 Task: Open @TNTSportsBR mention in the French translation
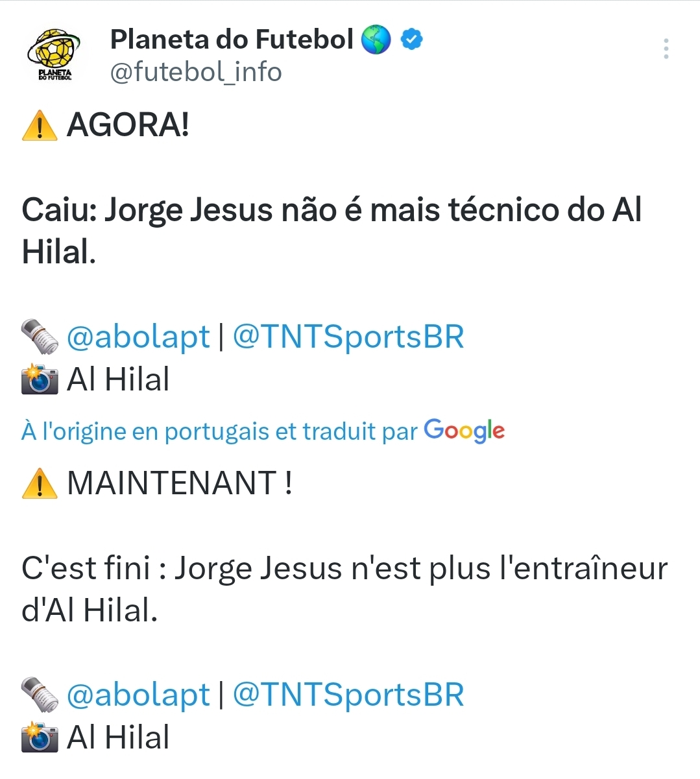tap(348, 695)
